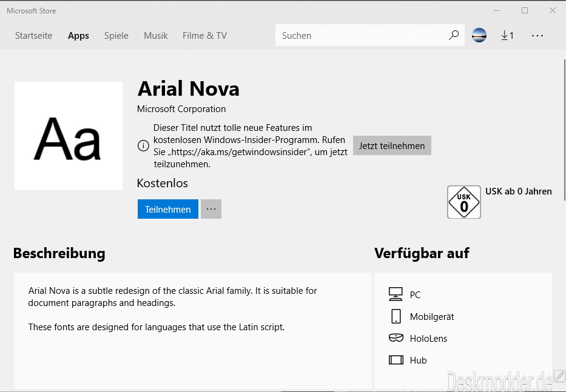Minimize the Microsoft Store window
Screen dimensions: 566x392
[x=497, y=10]
